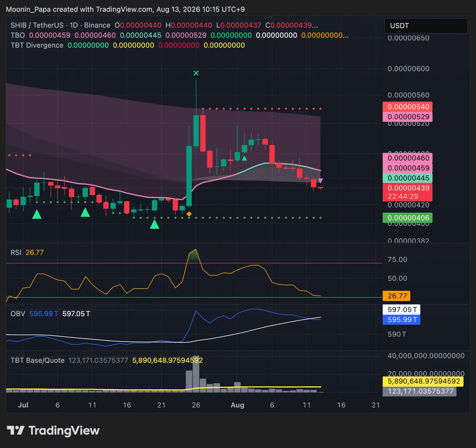Click the Jul label on the time axis
Screen dimensions: 476x448
(x=23, y=405)
